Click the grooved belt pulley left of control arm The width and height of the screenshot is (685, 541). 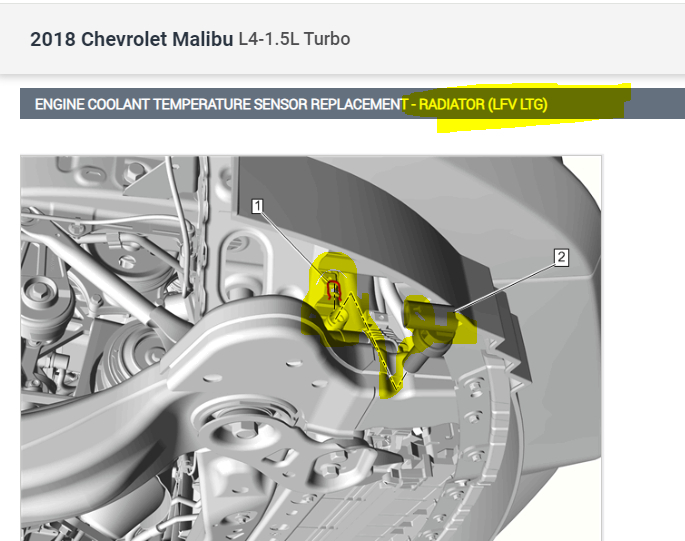click(131, 353)
